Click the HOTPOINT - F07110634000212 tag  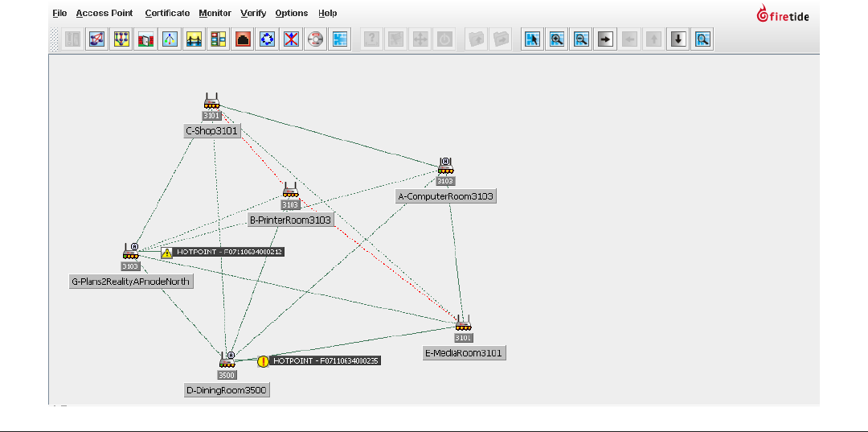(x=230, y=252)
